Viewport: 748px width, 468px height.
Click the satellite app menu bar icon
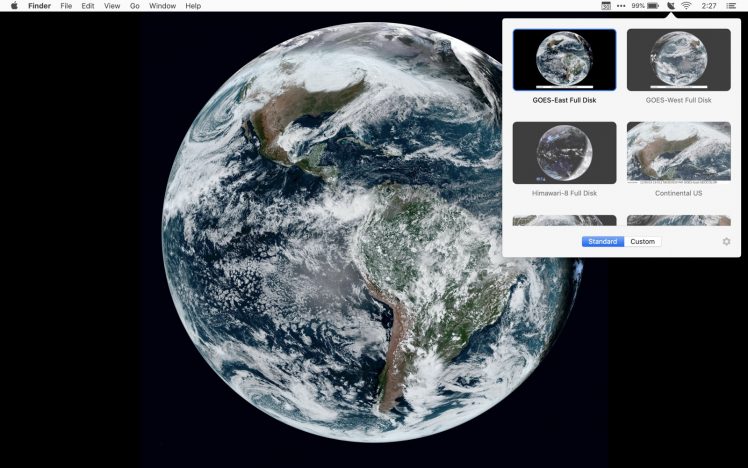[669, 6]
